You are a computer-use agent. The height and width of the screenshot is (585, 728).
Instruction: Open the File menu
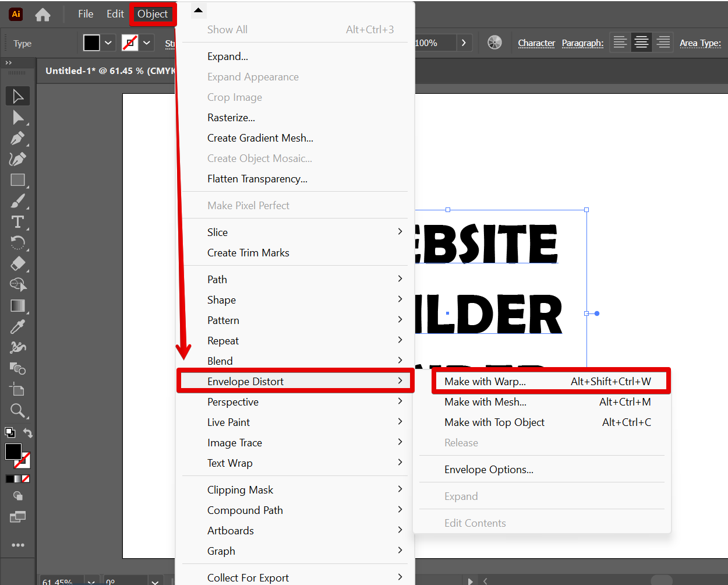coord(86,14)
